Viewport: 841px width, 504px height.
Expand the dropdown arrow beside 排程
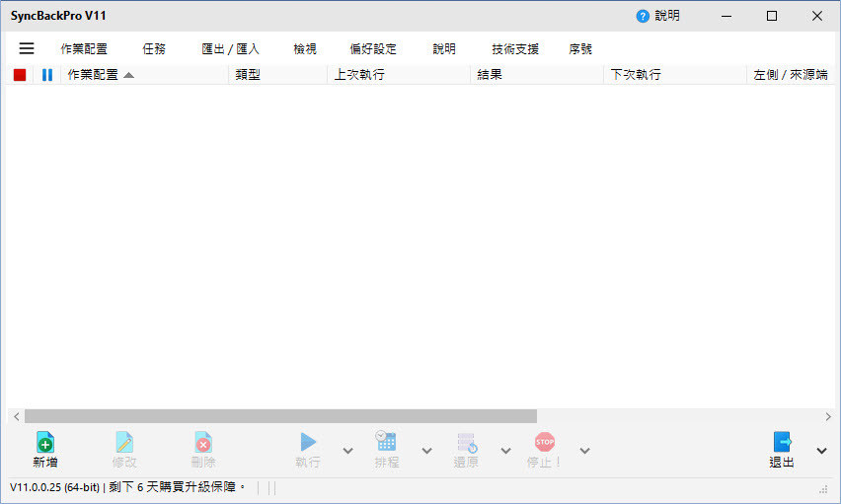click(x=426, y=451)
